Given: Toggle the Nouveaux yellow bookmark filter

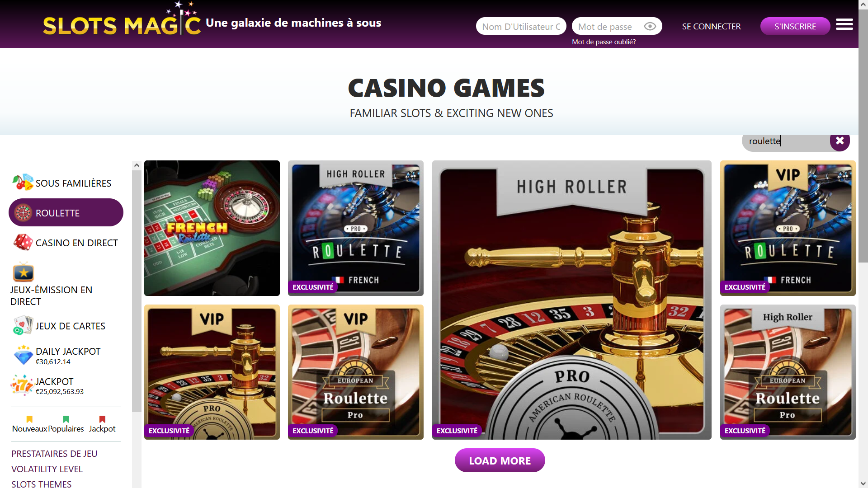Looking at the screenshot, I should click(29, 419).
